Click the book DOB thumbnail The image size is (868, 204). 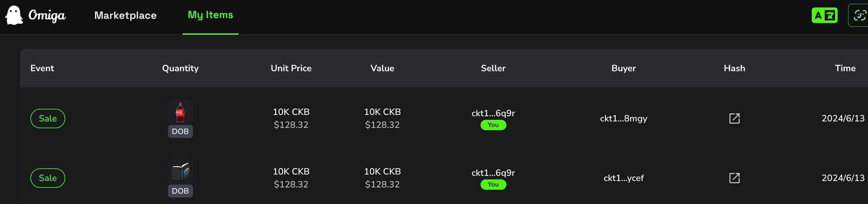click(x=180, y=172)
